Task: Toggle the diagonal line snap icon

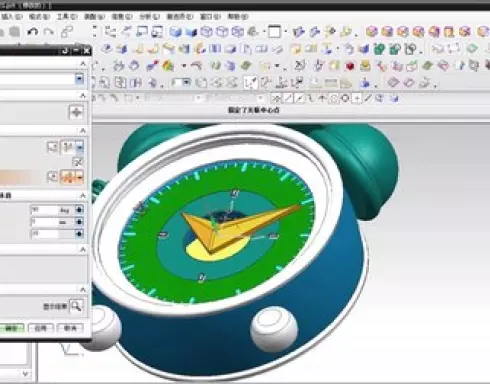Action: (288, 98)
